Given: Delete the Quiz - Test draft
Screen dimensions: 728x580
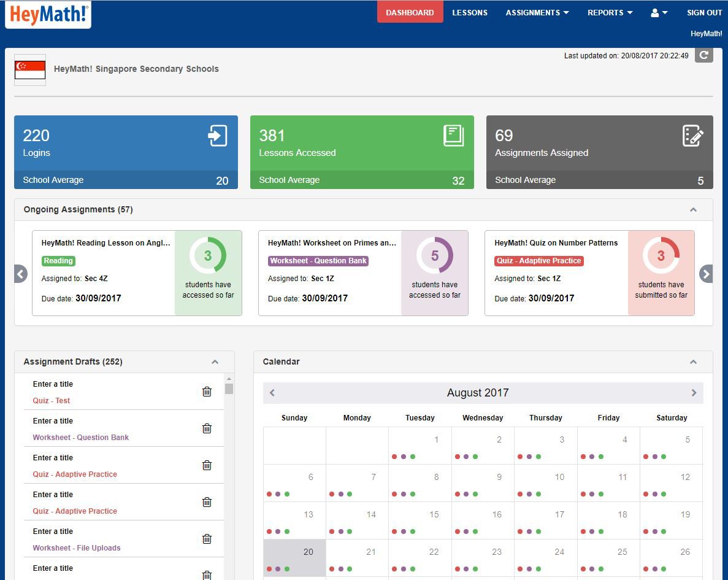Looking at the screenshot, I should [x=207, y=392].
